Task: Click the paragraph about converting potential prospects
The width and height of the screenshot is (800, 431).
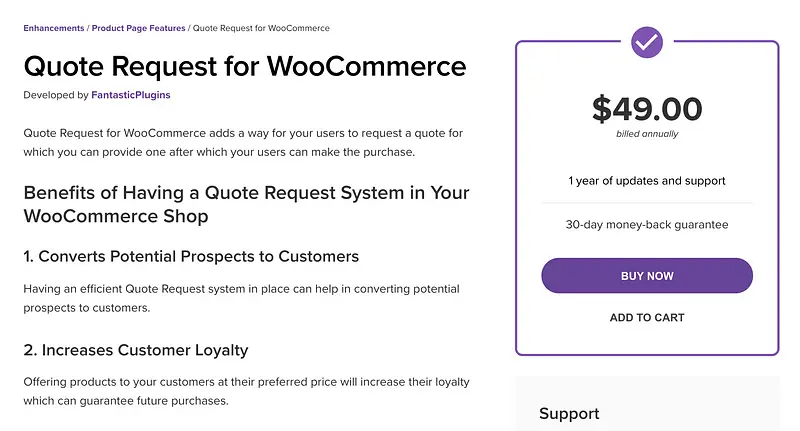Action: coord(241,298)
